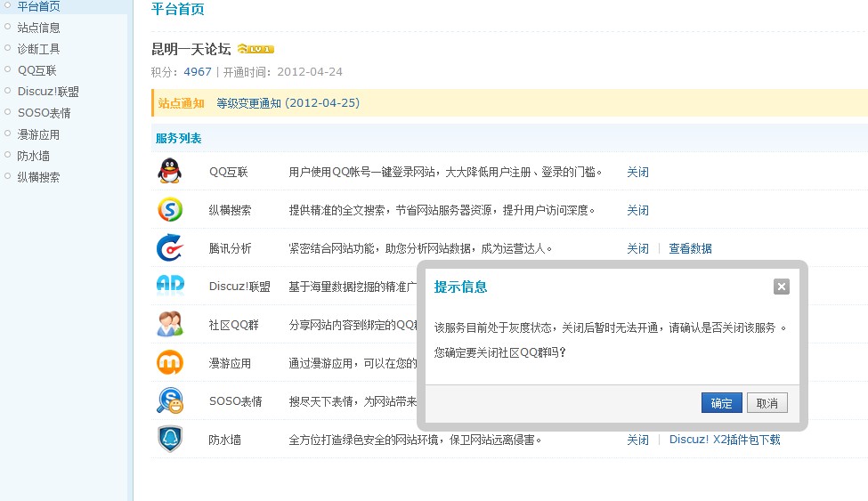
Task: Click SOSO表情 service name in list
Action: pos(236,401)
